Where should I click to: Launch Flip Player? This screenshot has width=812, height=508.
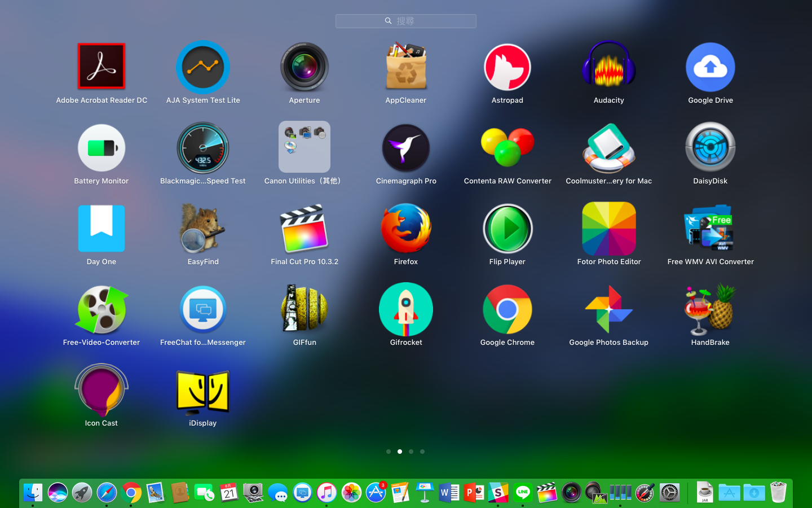[x=507, y=229]
